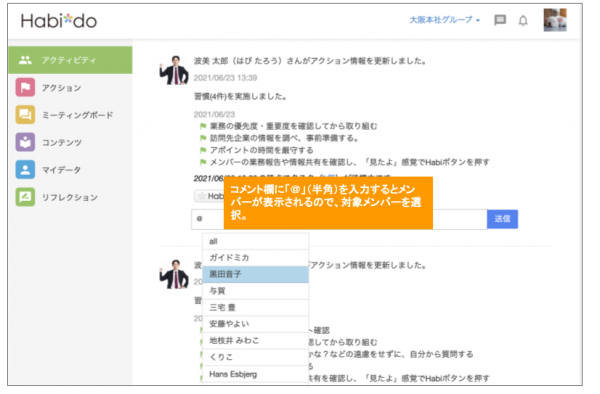Click the first post's user avatar
Screen dimensions: 600x394
tap(174, 70)
